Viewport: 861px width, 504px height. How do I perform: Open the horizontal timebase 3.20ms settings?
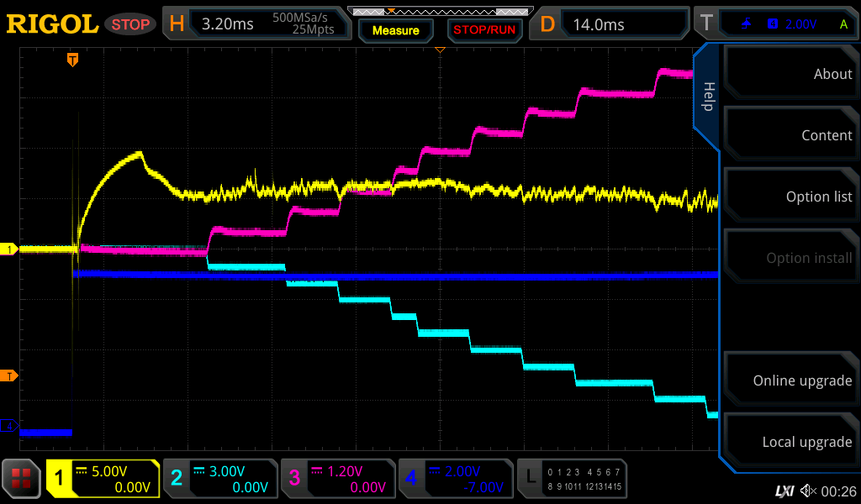pos(256,24)
